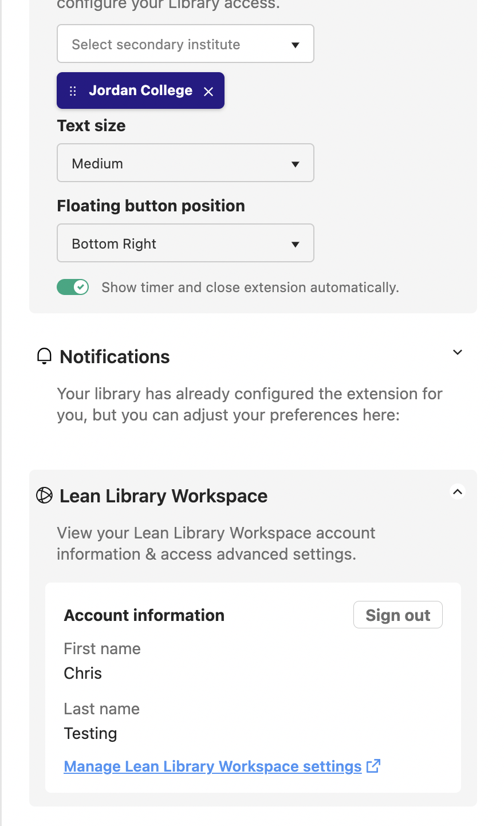504x826 pixels.
Task: Click the Bottom Right position value
Action: (x=113, y=243)
